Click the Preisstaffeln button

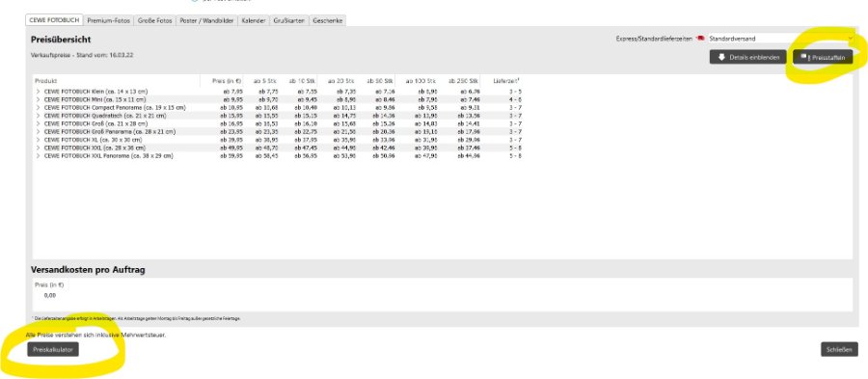(x=823, y=57)
